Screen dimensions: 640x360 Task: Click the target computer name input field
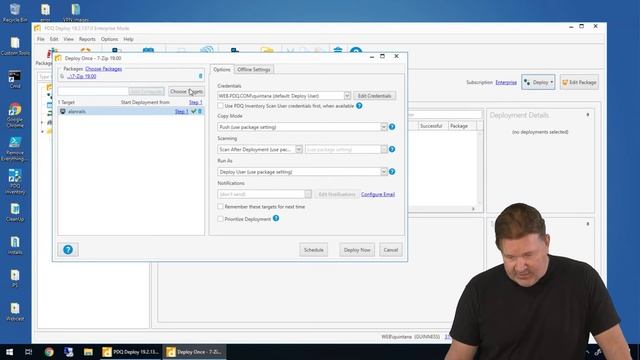[x=93, y=91]
